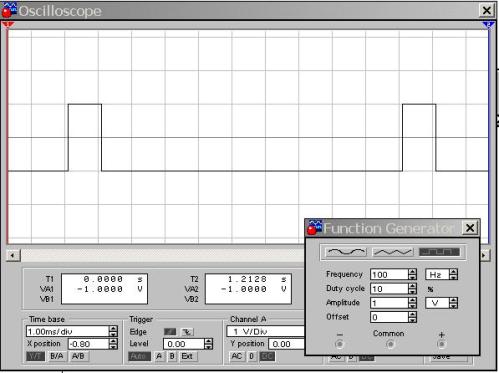Select the positive terminal radio button
Screen dimensions: 499x373
441,344
